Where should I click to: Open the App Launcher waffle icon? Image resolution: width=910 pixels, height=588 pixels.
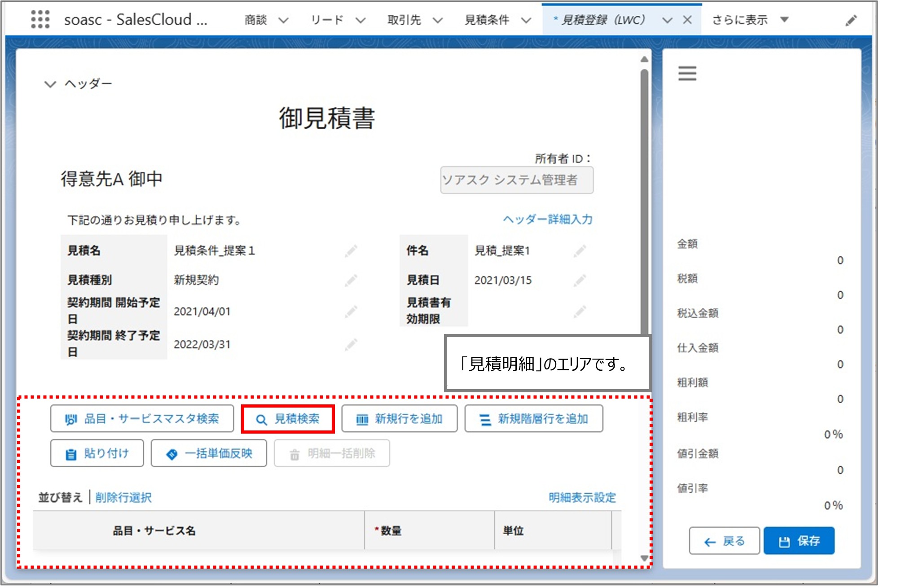pos(40,19)
